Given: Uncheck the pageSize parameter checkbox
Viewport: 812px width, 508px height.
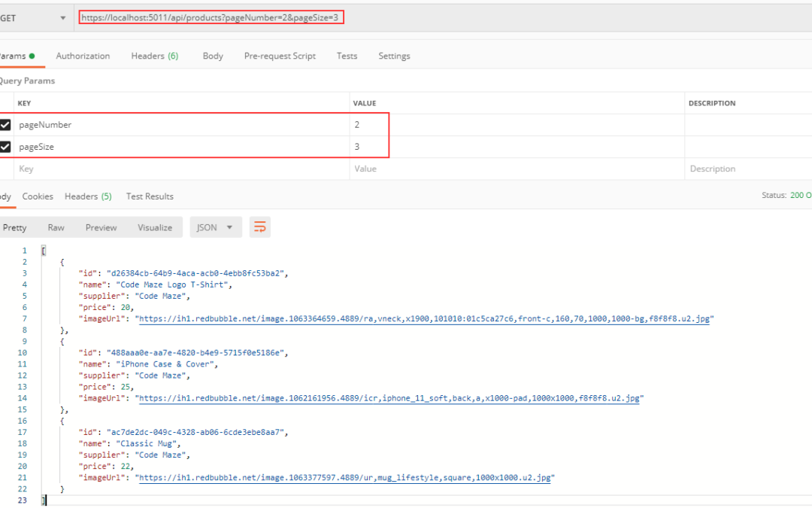Looking at the screenshot, I should point(5,147).
